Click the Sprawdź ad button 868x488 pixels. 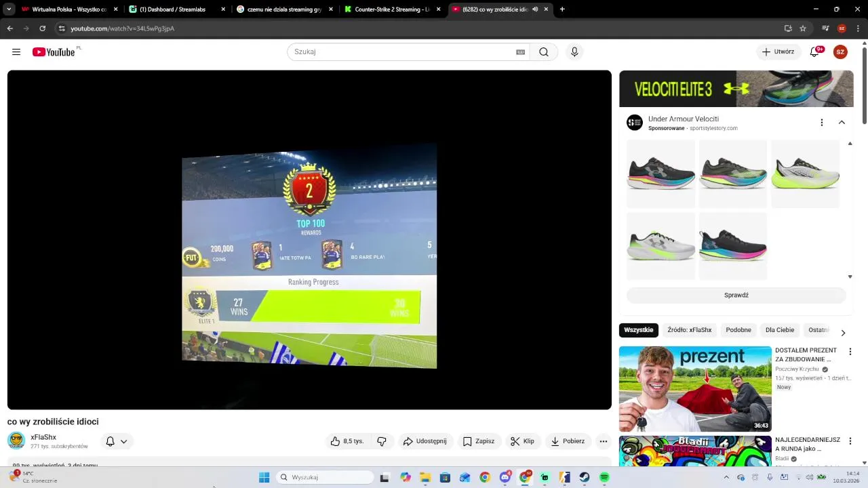[x=736, y=296]
